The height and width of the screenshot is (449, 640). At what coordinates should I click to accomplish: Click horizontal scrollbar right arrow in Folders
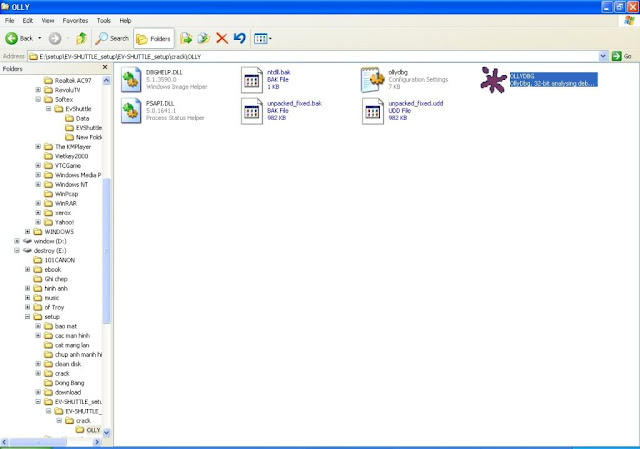97,442
